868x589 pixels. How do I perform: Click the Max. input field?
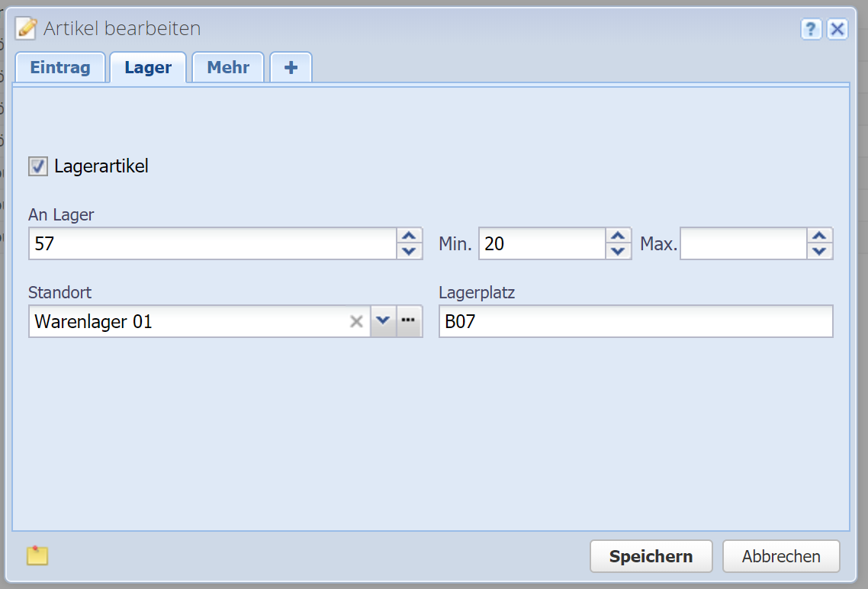coord(743,244)
